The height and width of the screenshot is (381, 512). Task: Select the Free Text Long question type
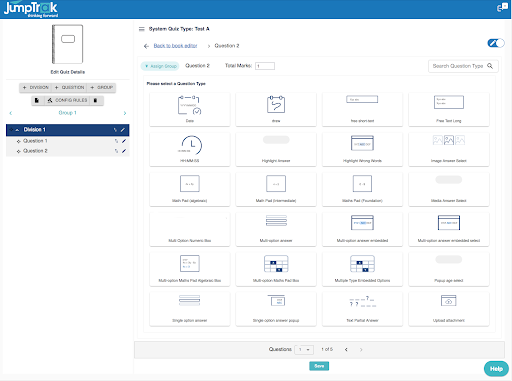tap(449, 110)
